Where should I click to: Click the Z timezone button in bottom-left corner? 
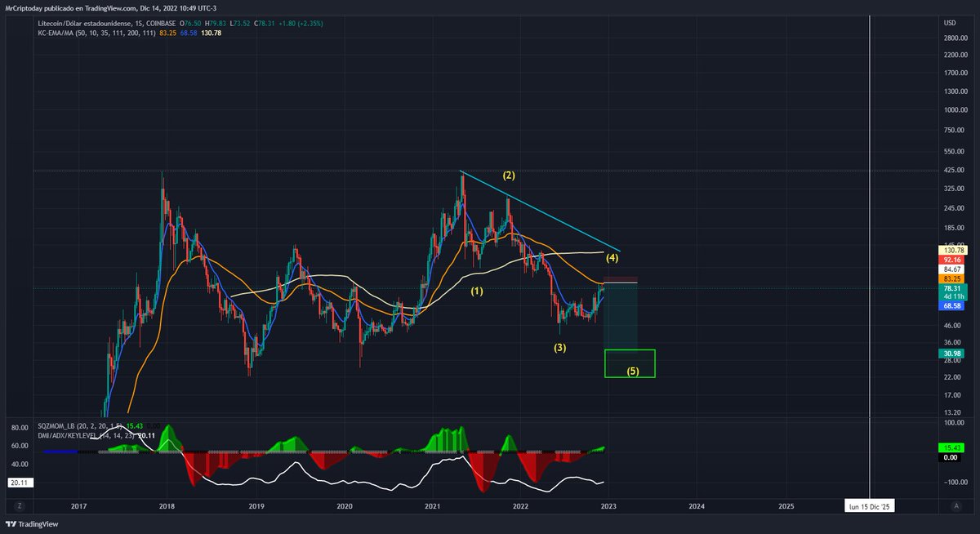[x=18, y=506]
